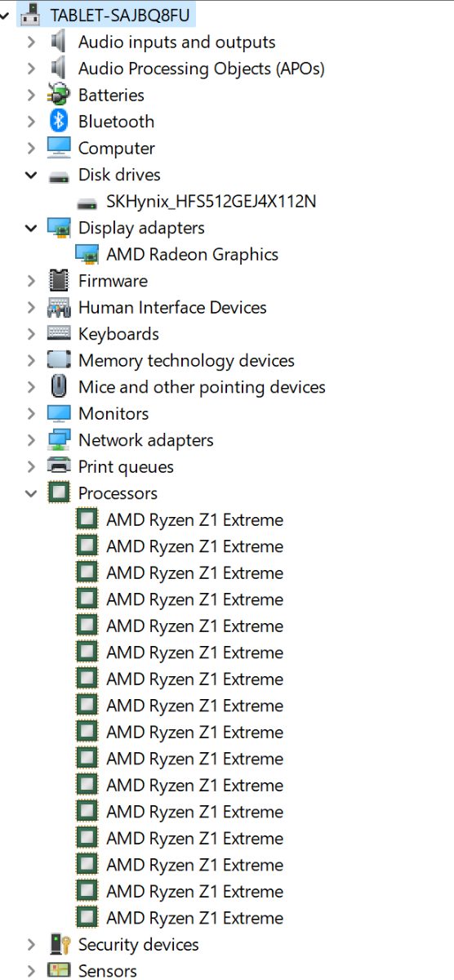Select the SKHynix_HFS512GEJ4X112N disk drive
454x980 pixels.
point(211,201)
